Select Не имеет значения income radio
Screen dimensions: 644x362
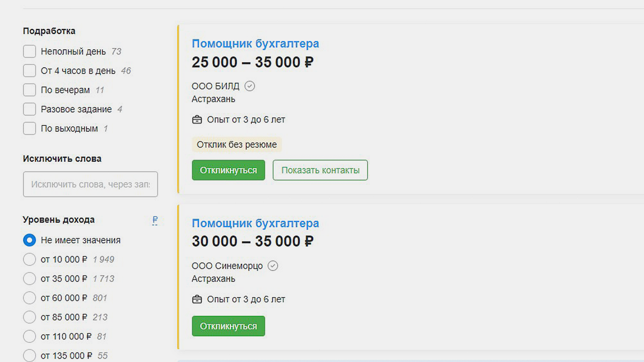(x=29, y=240)
